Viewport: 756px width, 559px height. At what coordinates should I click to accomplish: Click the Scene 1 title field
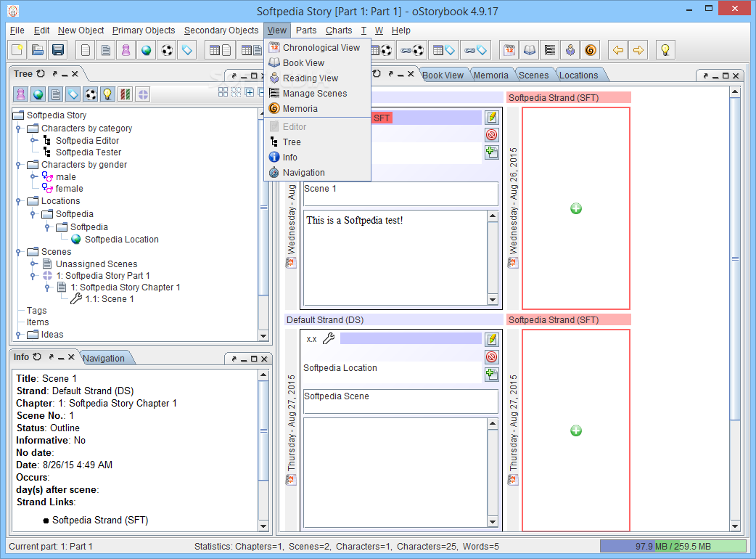(400, 194)
